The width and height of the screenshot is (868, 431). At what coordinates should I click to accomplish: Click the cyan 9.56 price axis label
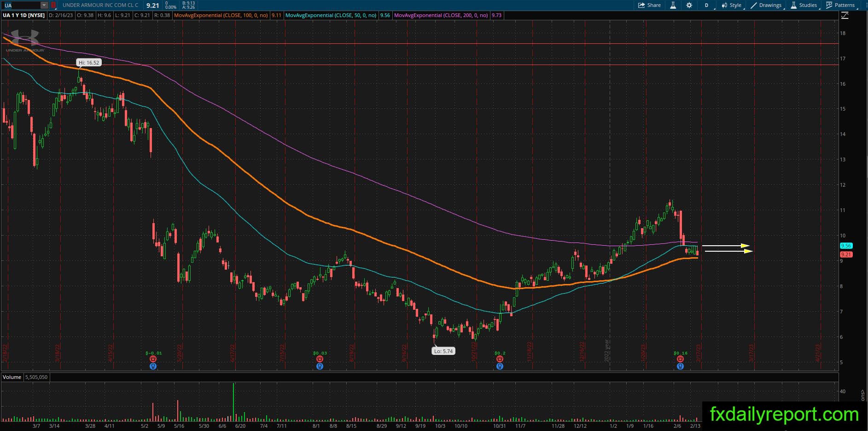[846, 246]
